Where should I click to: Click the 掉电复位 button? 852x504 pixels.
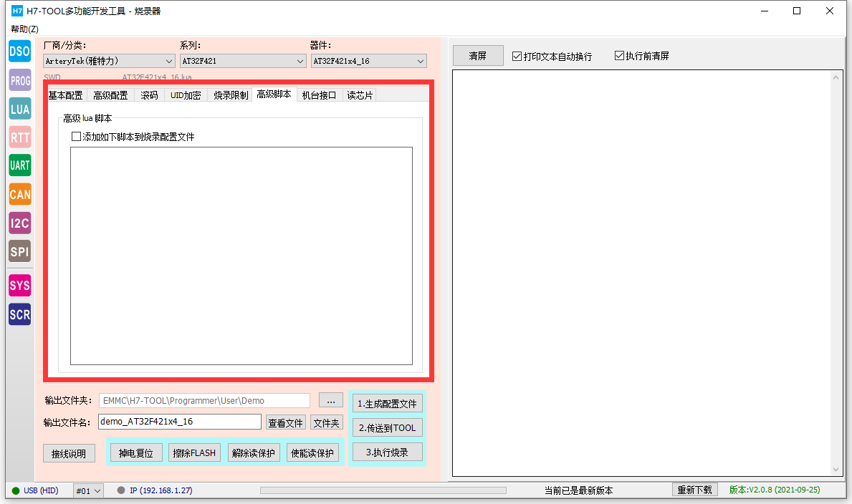(136, 452)
